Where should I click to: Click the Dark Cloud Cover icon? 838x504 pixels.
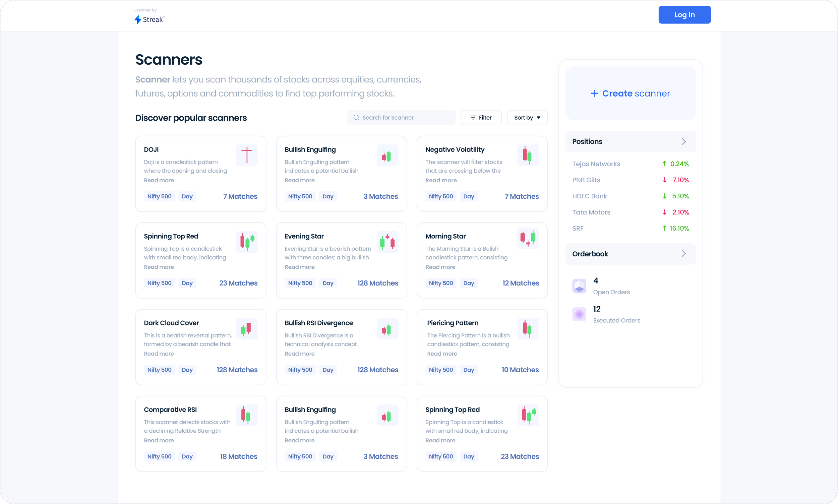247,328
